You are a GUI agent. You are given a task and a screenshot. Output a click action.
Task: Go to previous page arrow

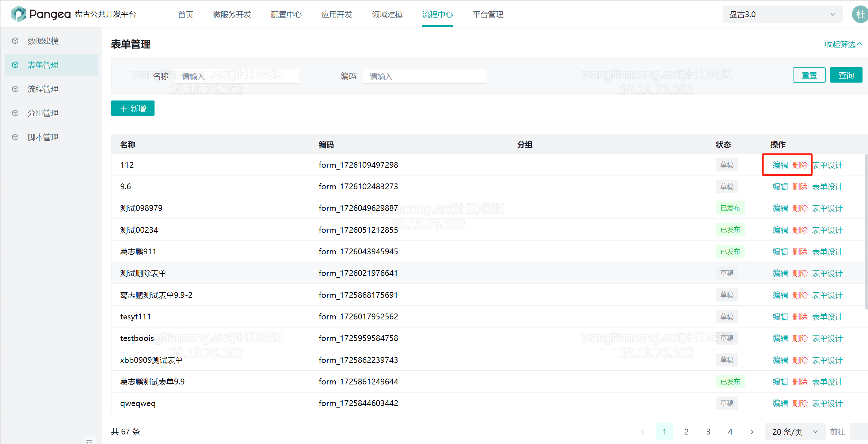[643, 432]
